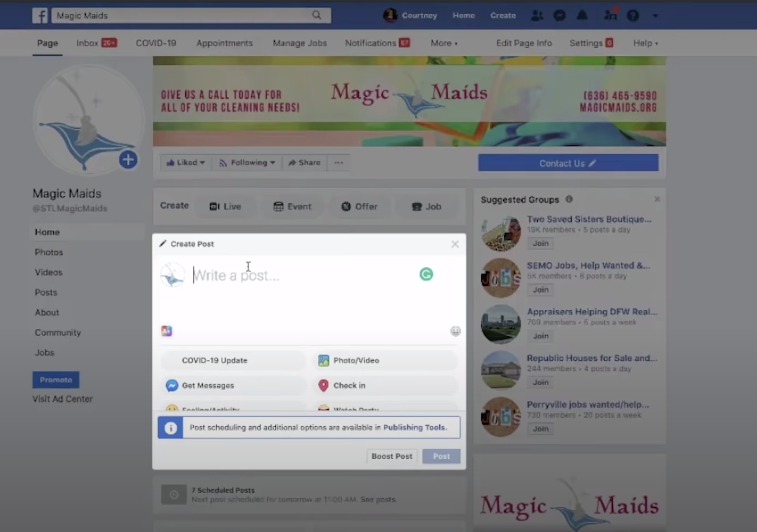Open Republic Houses for Sale group thumbnail
757x532 pixels.
pyautogui.click(x=501, y=370)
